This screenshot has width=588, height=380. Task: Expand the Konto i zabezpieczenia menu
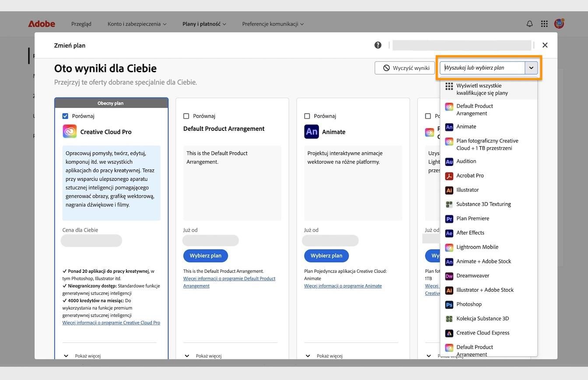[137, 24]
